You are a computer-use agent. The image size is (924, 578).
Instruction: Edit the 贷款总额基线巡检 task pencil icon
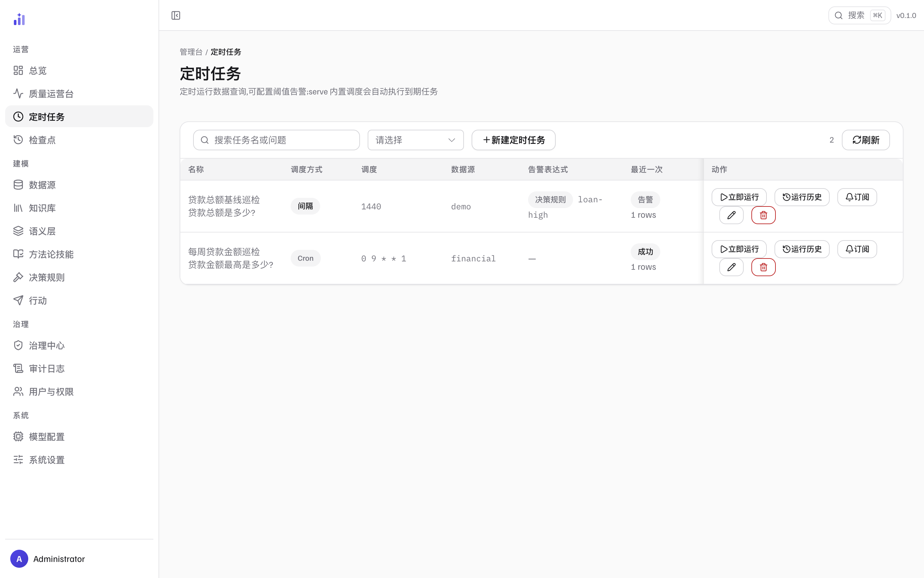pyautogui.click(x=731, y=215)
